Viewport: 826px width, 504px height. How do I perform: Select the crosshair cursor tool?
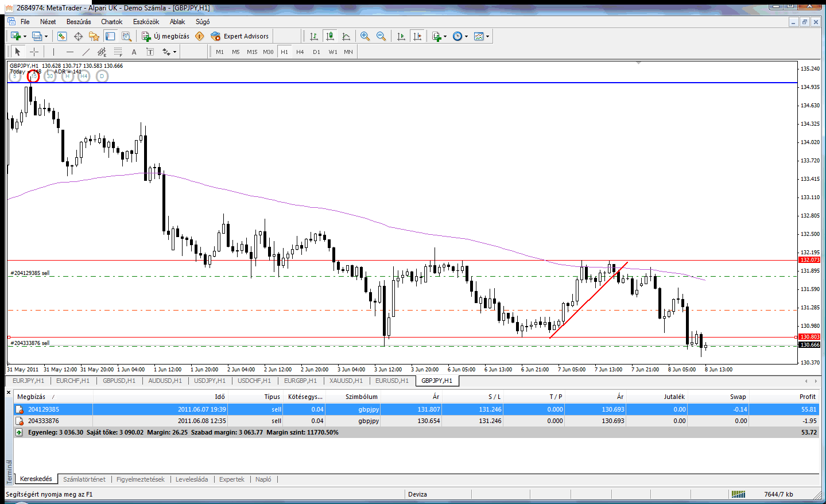(x=34, y=52)
